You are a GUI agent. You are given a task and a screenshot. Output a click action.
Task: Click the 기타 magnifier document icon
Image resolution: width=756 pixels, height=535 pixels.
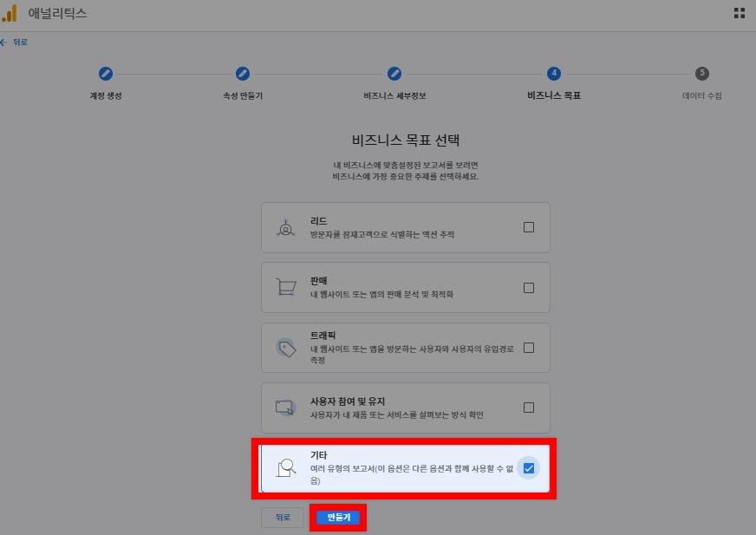[286, 468]
